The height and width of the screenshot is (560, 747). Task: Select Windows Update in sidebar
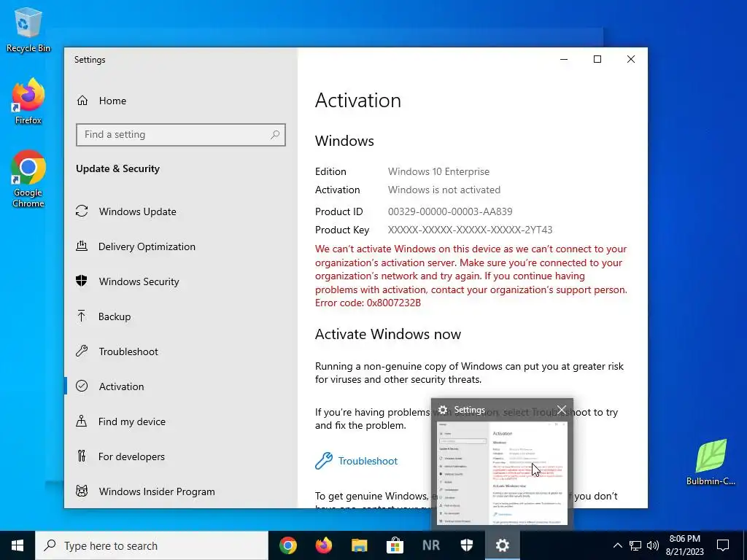click(x=138, y=211)
